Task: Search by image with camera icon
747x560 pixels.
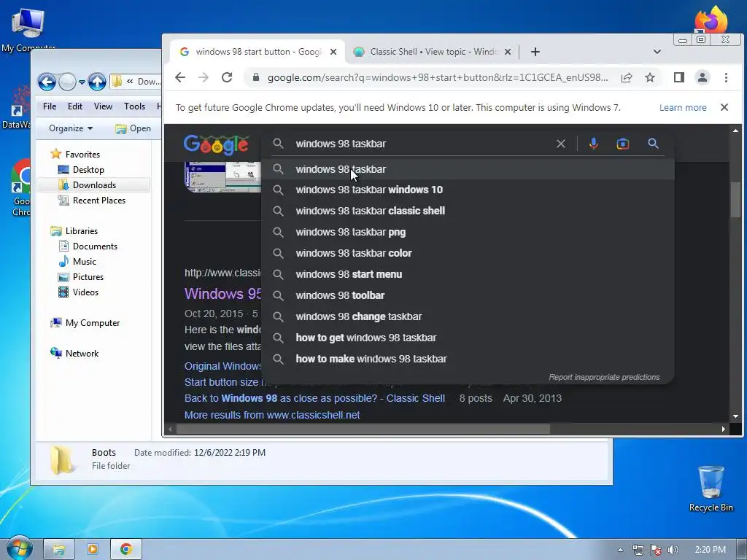Action: tap(623, 144)
